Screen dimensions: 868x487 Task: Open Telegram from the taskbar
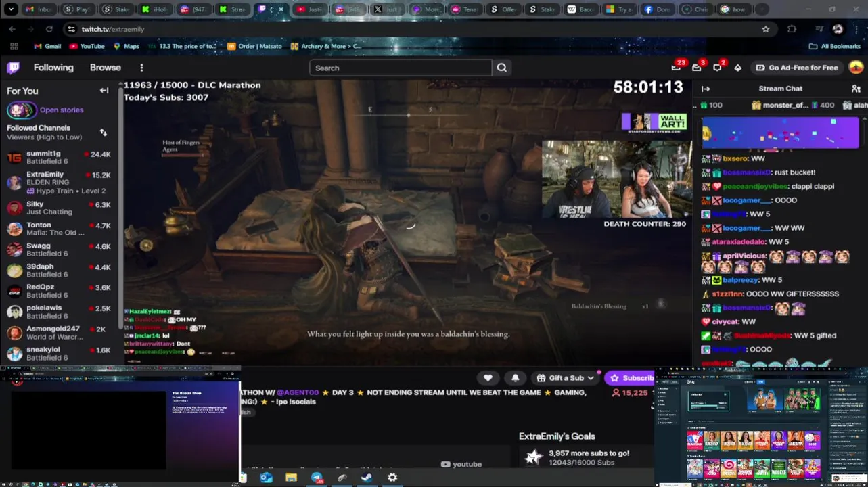tap(317, 478)
